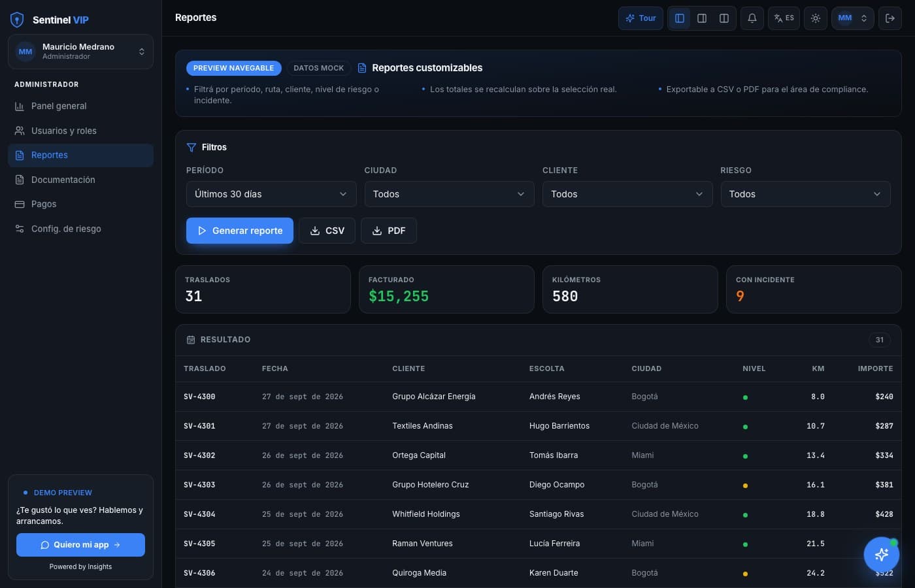Screen dimensions: 915x588
Task: Click the MM avatar in the sidebar
Action: click(x=25, y=52)
